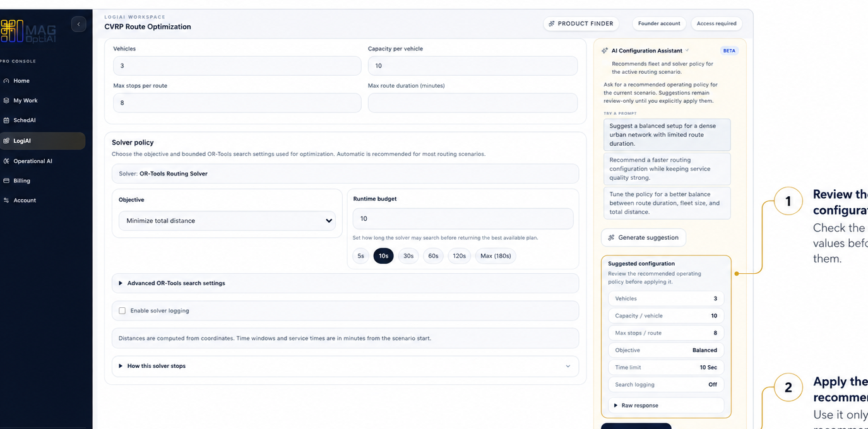This screenshot has height=429, width=868.
Task: Click the suggested Objective Balanced row
Action: tap(666, 350)
